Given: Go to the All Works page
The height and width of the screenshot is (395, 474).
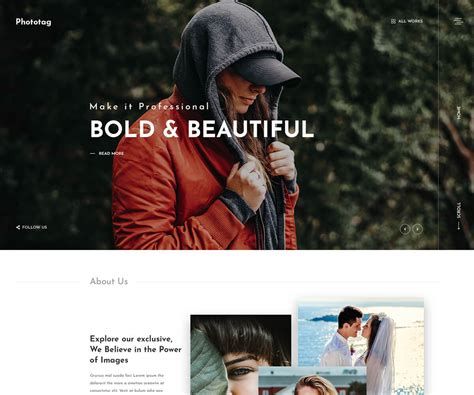Looking at the screenshot, I should 410,21.
